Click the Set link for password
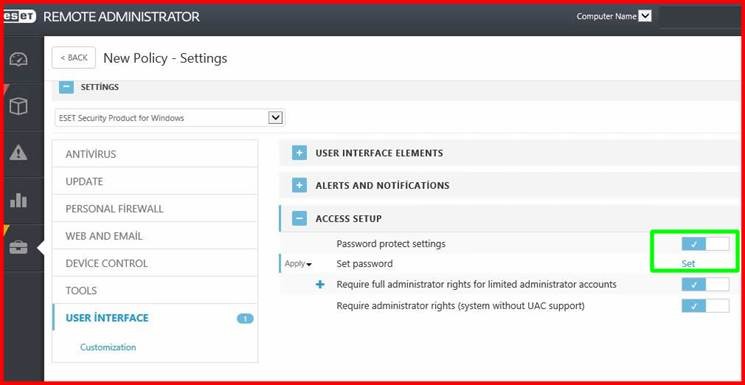The width and height of the screenshot is (745, 385). (688, 263)
